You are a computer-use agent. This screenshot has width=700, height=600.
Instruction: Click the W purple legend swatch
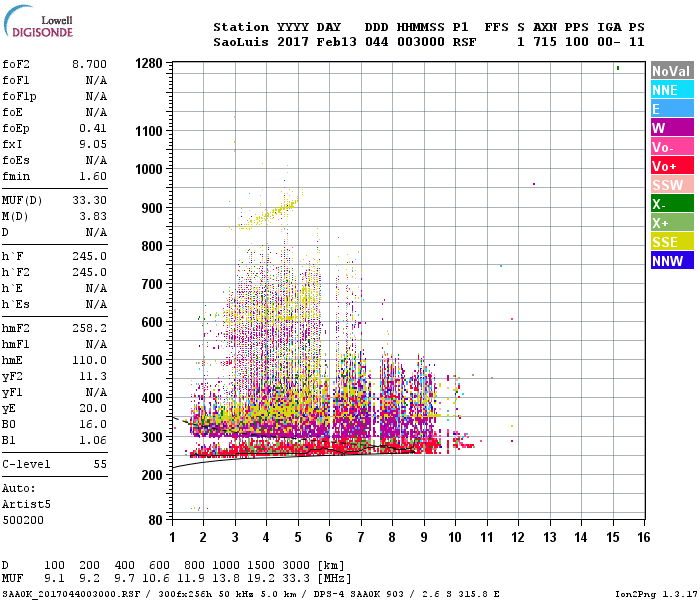pos(672,128)
